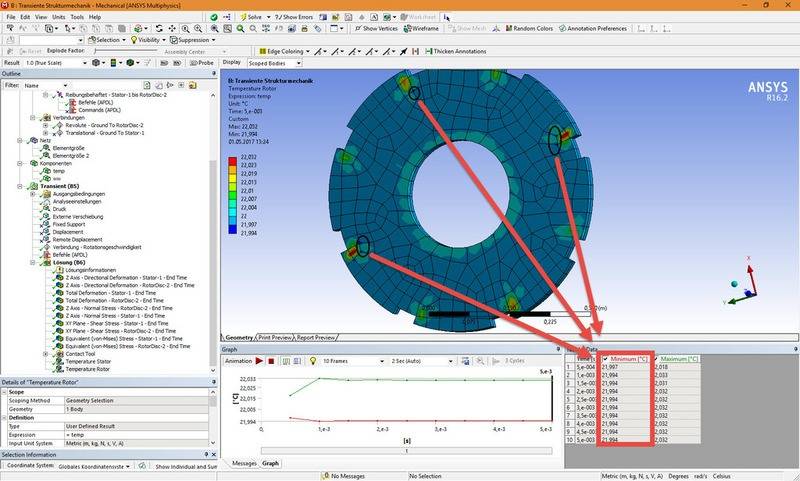Viewport: 800px width, 481px height.
Task: Select Elementgröße 2 under Netz
Action: click(71, 156)
